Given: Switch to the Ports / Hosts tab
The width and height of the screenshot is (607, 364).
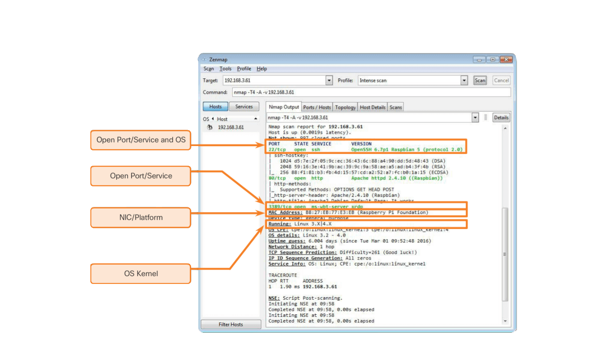Looking at the screenshot, I should coord(317,107).
